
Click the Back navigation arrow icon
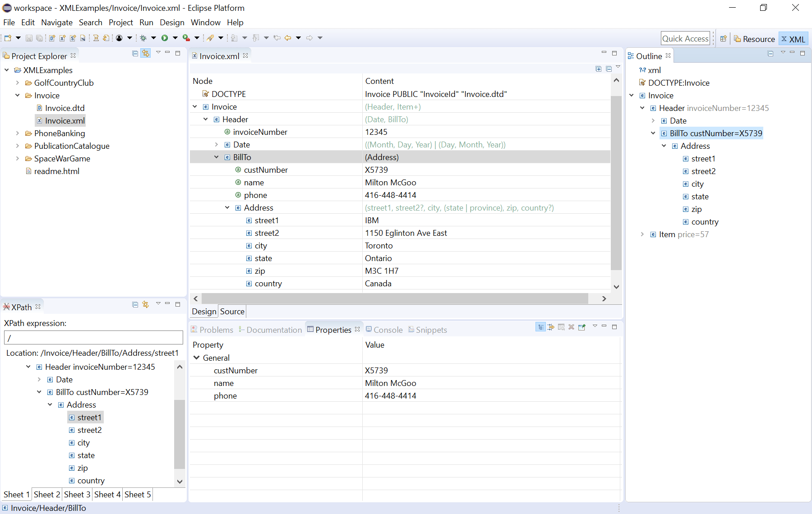tap(288, 38)
